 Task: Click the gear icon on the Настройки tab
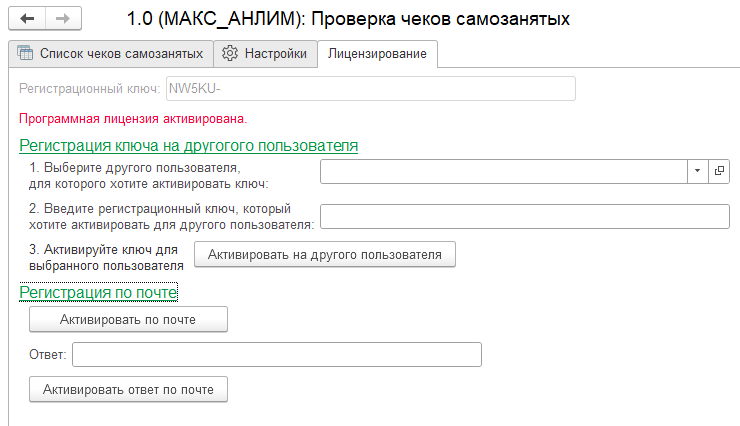coord(230,53)
